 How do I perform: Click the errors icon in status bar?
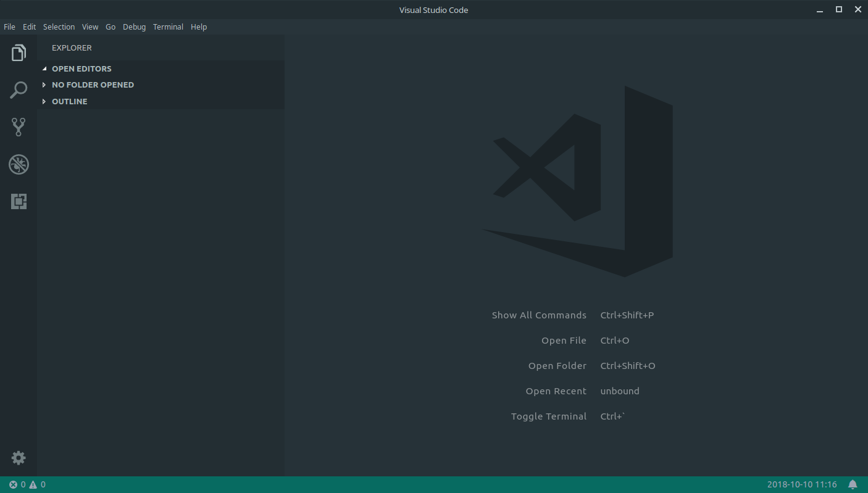[x=13, y=484]
